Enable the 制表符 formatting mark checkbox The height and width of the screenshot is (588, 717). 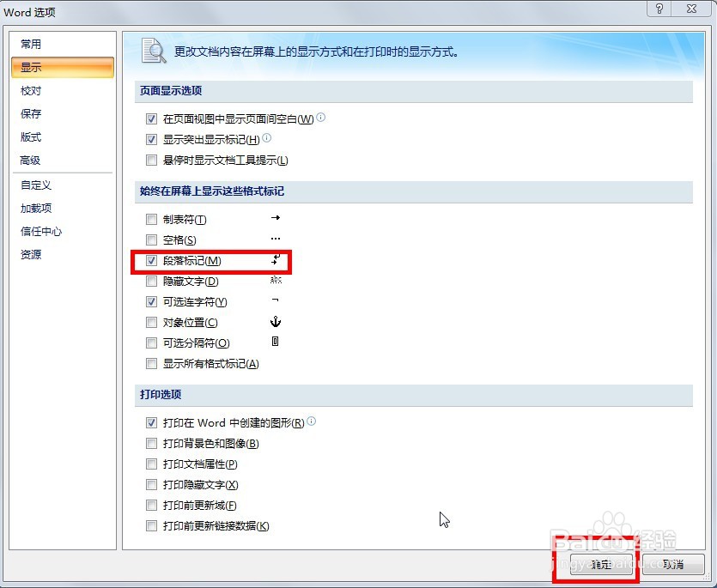[x=151, y=220]
